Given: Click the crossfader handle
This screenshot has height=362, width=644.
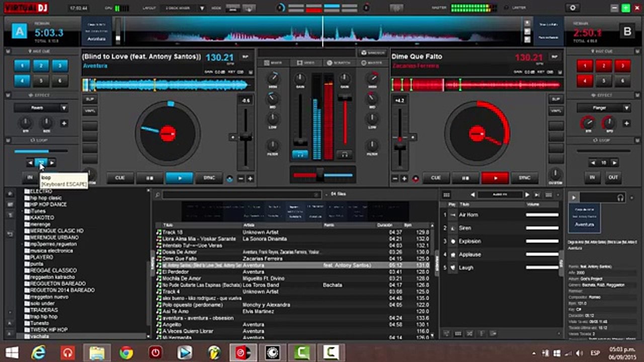Looking at the screenshot, I should coord(319,175).
